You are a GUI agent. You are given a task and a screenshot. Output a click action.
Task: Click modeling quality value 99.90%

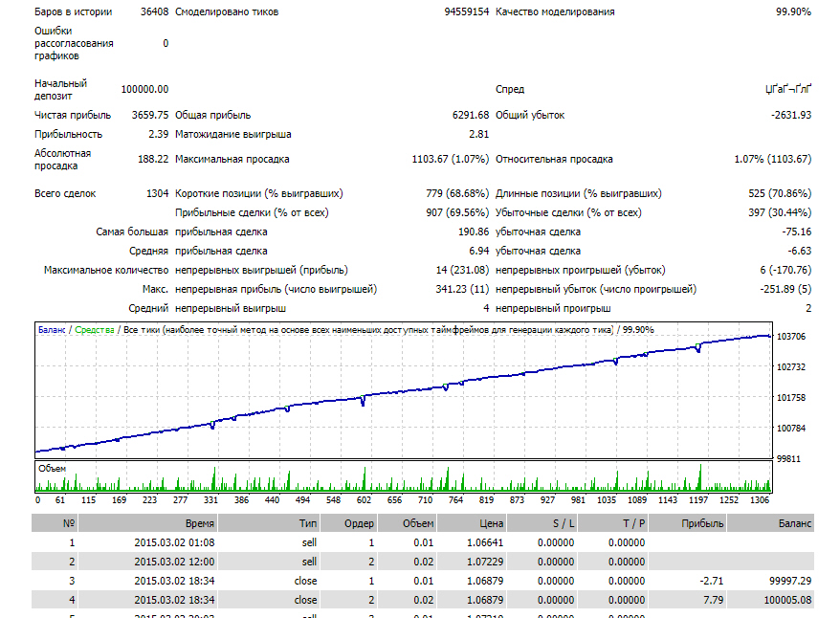click(x=793, y=11)
